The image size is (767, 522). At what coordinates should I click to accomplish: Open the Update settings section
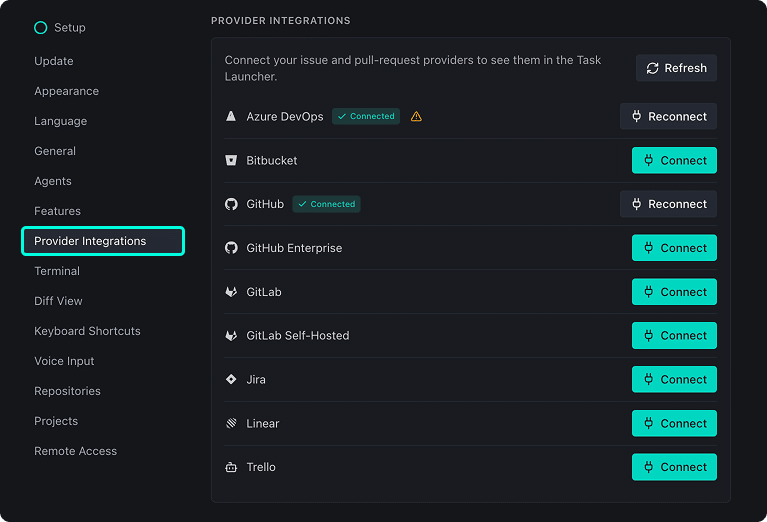(x=54, y=61)
